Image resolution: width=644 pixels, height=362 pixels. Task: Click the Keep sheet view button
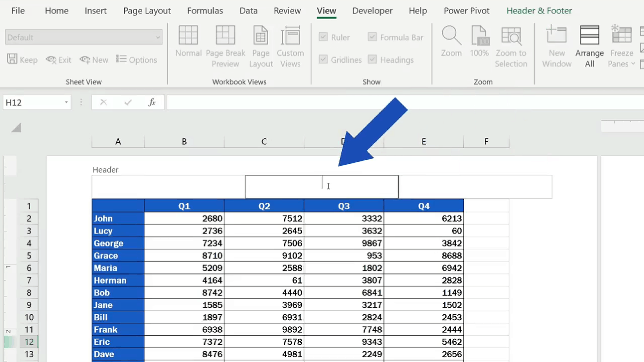22,60
